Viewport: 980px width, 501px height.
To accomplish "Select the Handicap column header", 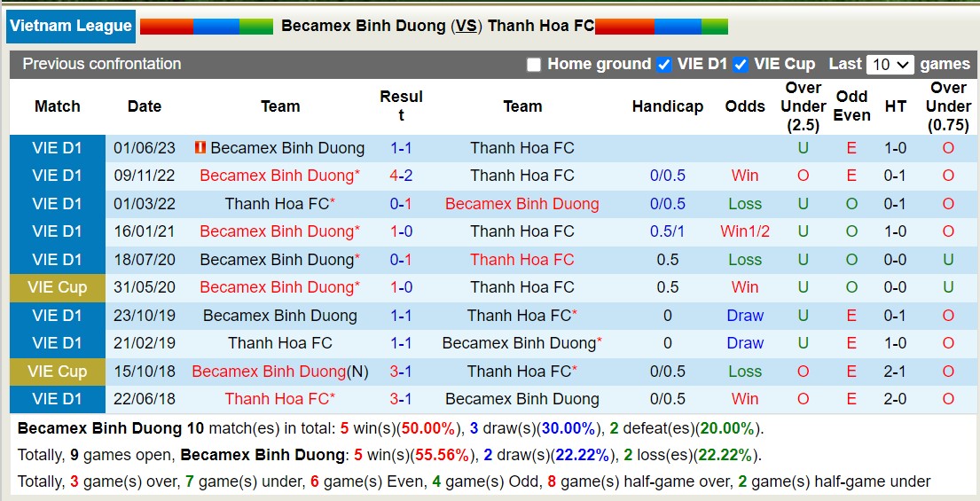I will point(668,106).
